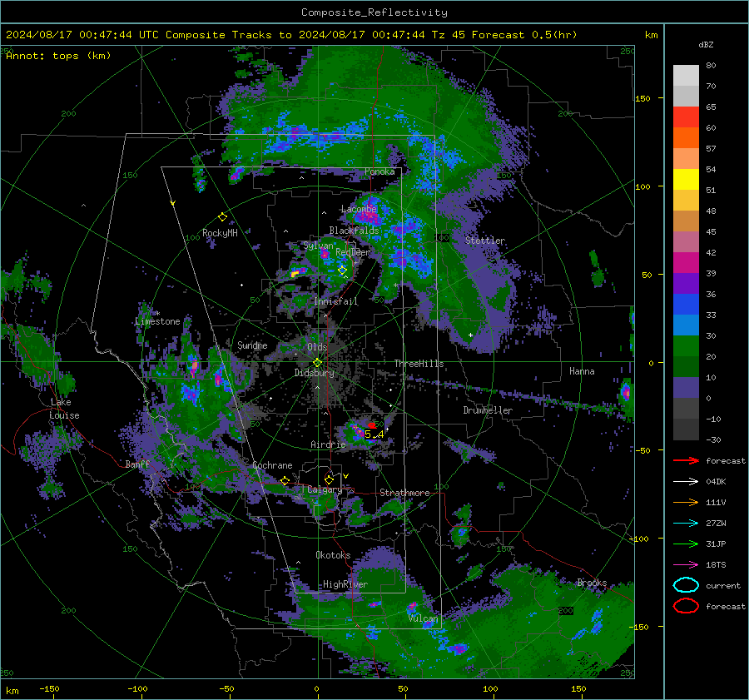Viewport: 749px width, 700px height.
Task: Click the 04DK legend text
Action: [716, 481]
